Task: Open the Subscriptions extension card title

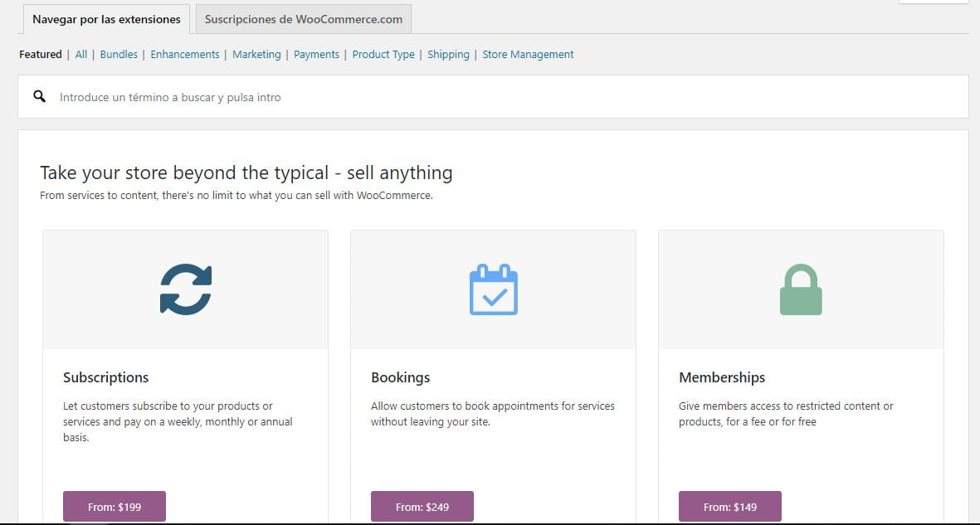Action: click(105, 377)
